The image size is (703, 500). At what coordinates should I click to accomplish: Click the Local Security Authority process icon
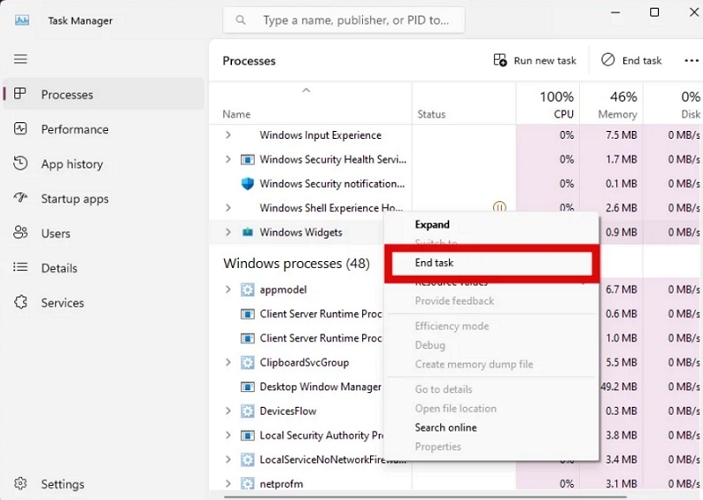(247, 435)
